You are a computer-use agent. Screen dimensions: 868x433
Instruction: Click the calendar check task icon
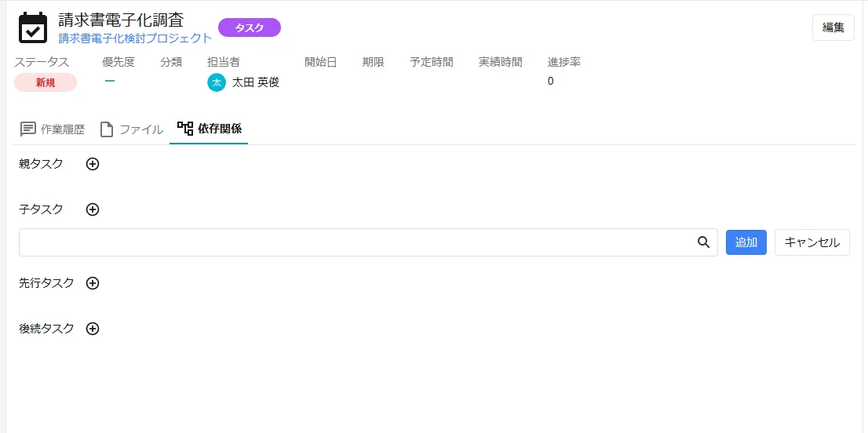[33, 27]
